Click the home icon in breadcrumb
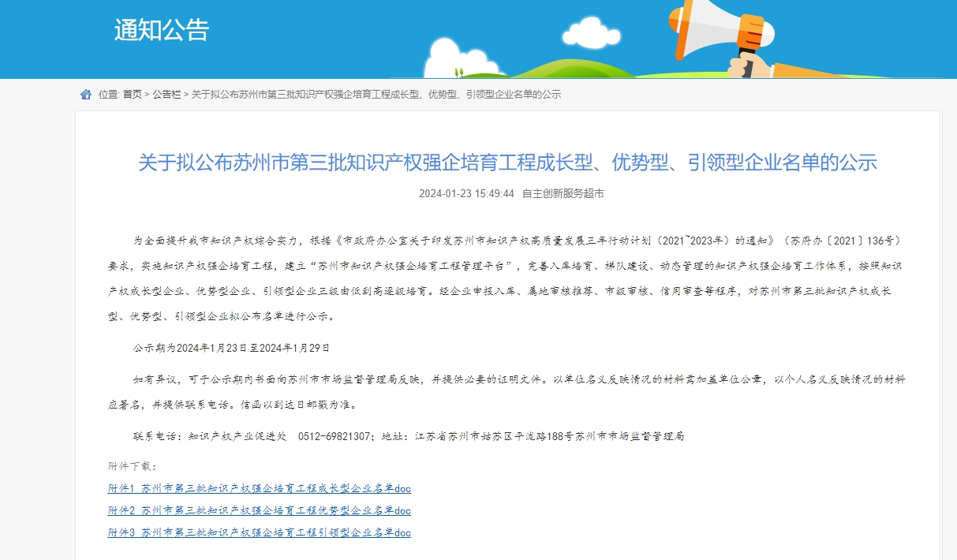Image resolution: width=957 pixels, height=560 pixels. click(x=87, y=93)
